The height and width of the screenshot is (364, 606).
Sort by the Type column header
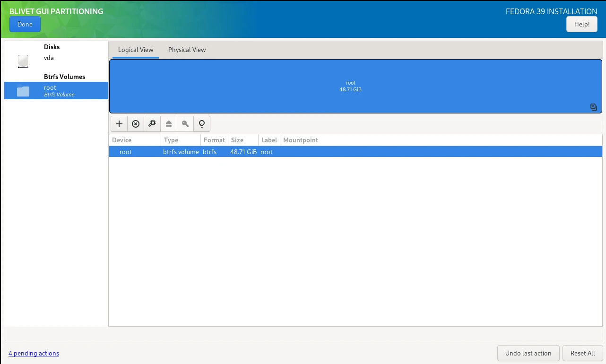[181, 140]
